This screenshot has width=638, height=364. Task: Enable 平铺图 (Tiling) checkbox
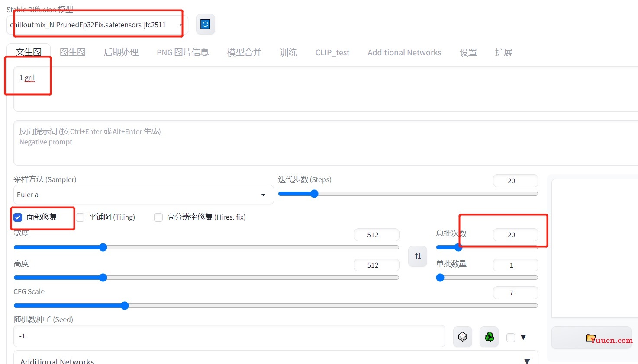(x=80, y=217)
